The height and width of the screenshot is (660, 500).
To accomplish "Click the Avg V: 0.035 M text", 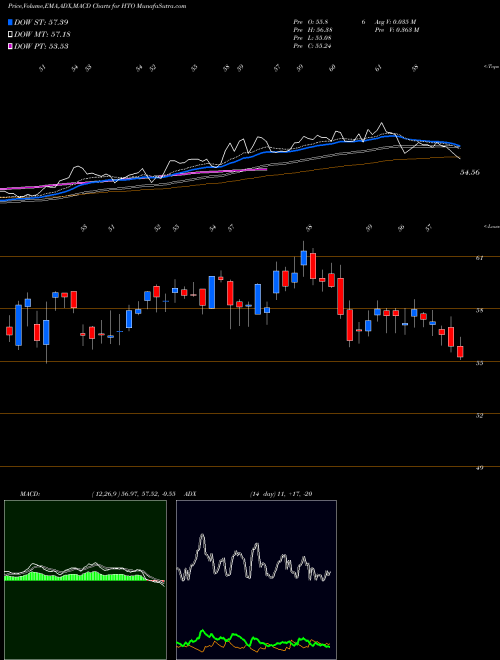I will pyautogui.click(x=396, y=22).
